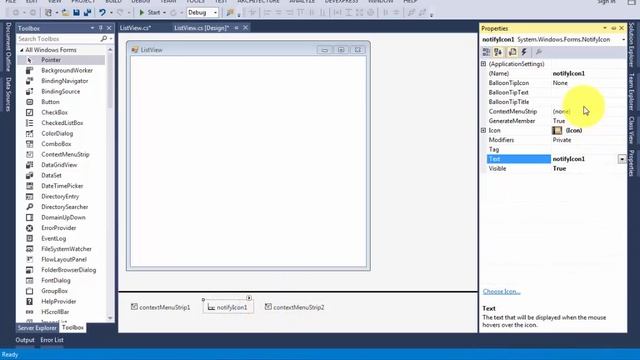Close the Toolbox panel
This screenshot has width=640, height=360.
pyautogui.click(x=109, y=28)
